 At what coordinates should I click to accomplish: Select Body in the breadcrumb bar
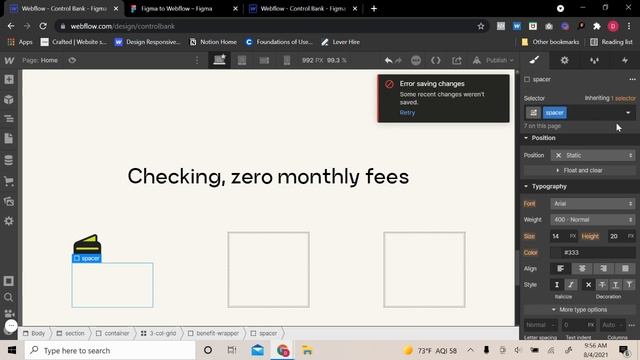click(35, 333)
